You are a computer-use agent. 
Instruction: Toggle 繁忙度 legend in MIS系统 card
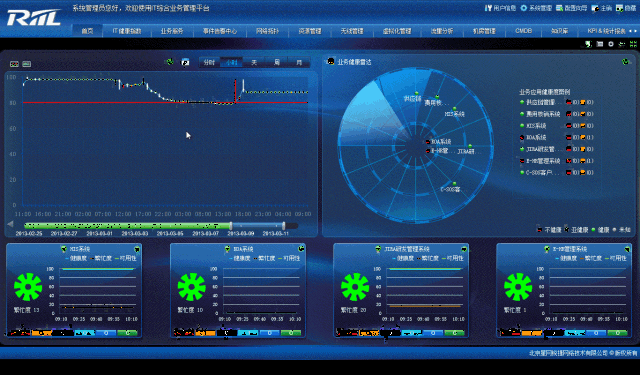pyautogui.click(x=100, y=258)
